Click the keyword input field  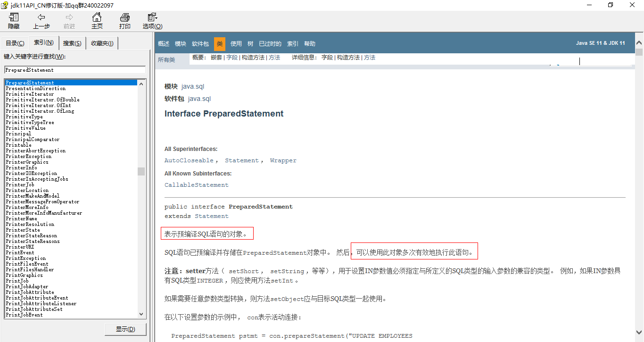74,70
